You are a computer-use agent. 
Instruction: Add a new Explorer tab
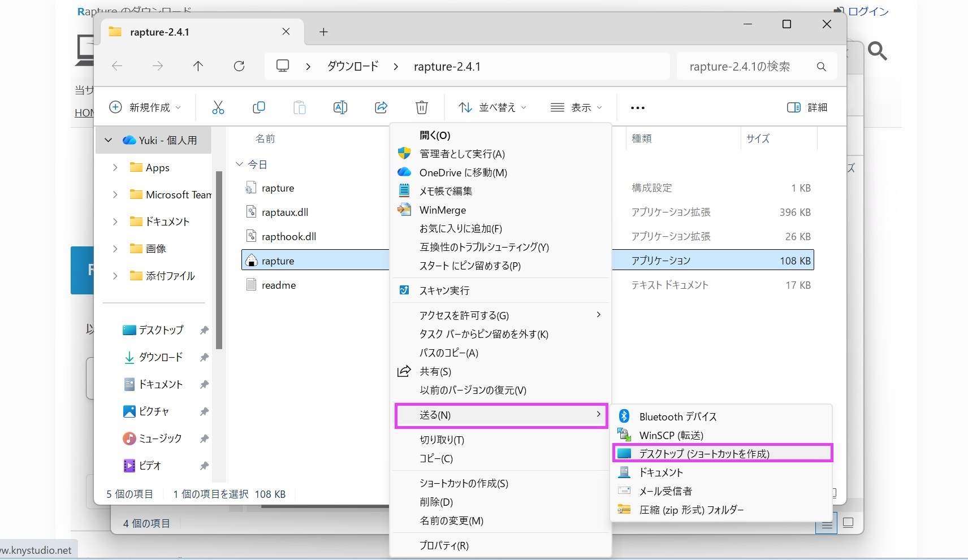323,32
